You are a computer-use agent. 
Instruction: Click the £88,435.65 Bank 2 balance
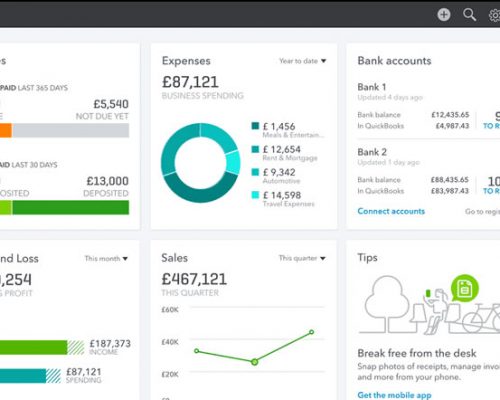pyautogui.click(x=450, y=180)
